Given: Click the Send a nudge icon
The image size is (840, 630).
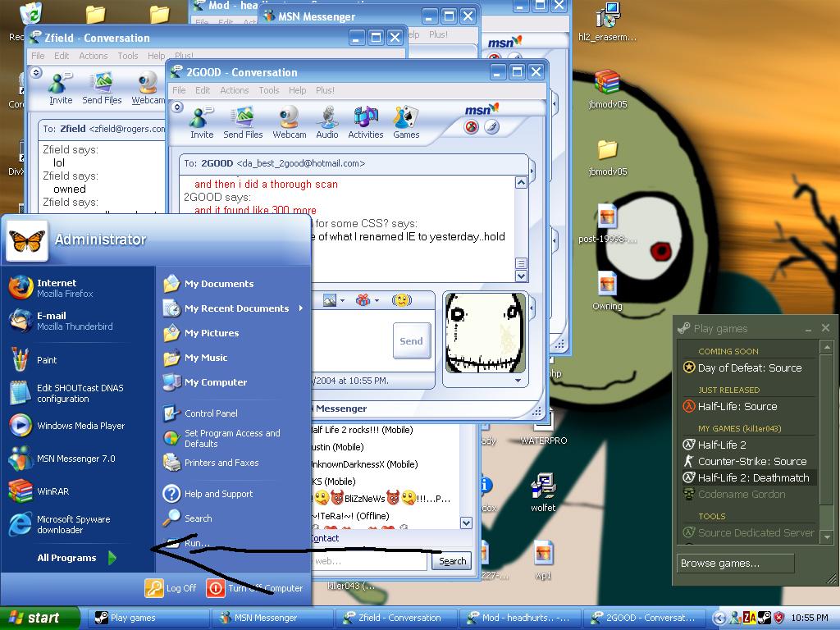Looking at the screenshot, I should click(401, 301).
